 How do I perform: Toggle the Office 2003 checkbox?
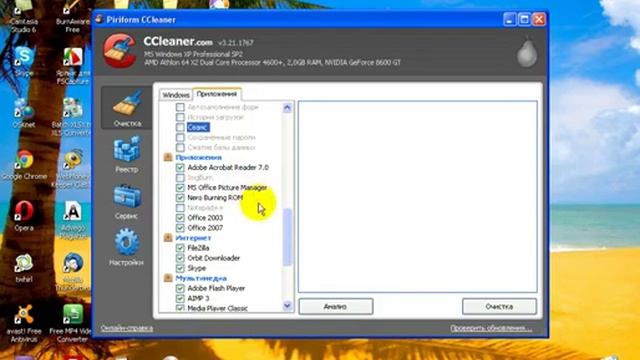tap(180, 218)
